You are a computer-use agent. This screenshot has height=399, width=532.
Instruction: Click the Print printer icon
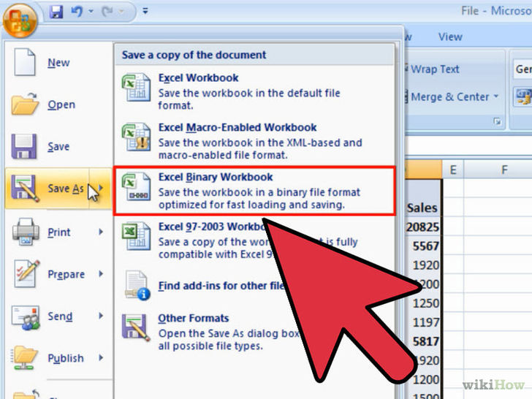tap(26, 232)
